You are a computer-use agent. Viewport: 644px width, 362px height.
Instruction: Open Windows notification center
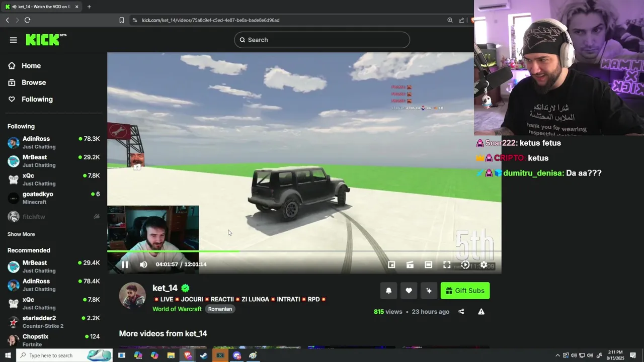(x=633, y=355)
